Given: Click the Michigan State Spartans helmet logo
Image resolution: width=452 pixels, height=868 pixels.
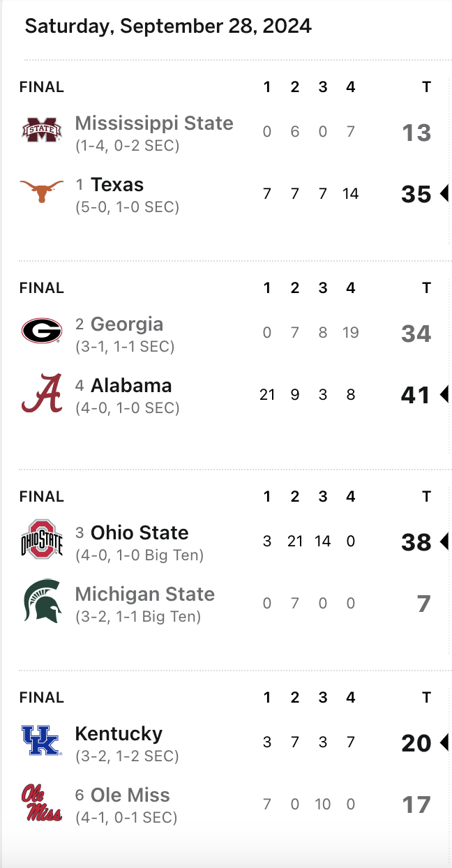Looking at the screenshot, I should click(x=41, y=600).
